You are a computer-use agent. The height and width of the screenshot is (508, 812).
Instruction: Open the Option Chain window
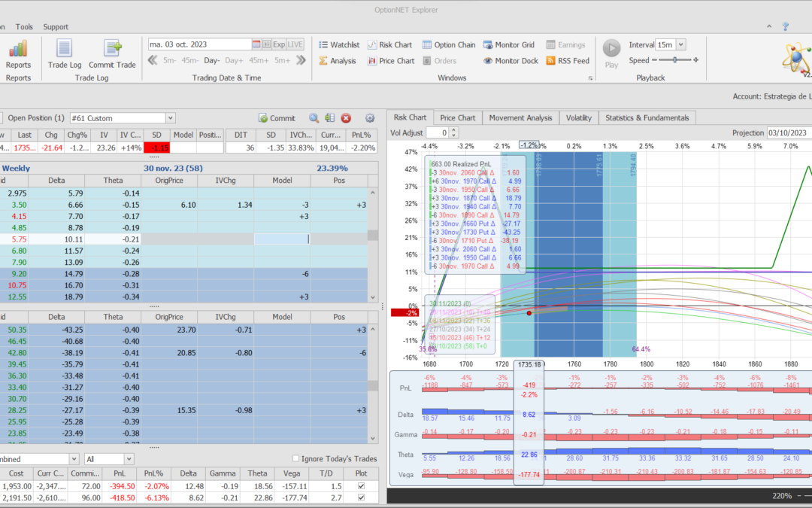448,45
